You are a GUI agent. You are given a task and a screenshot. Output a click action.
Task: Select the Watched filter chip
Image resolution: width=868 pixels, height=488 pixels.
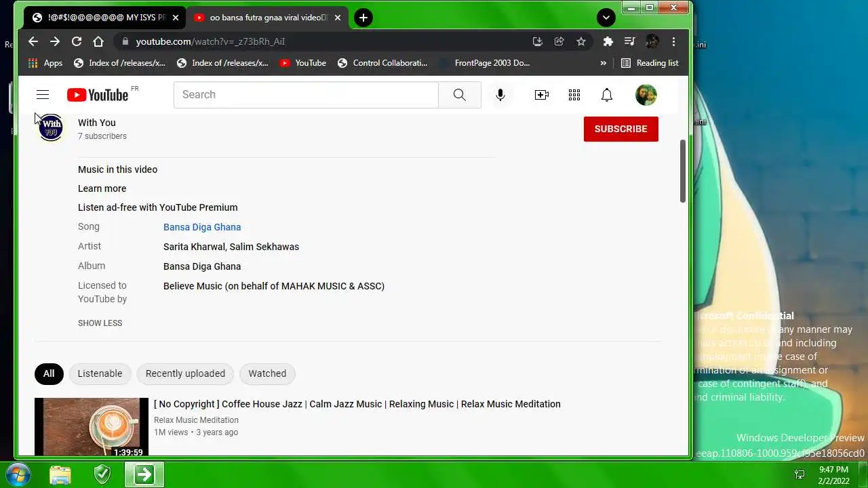[x=267, y=373]
